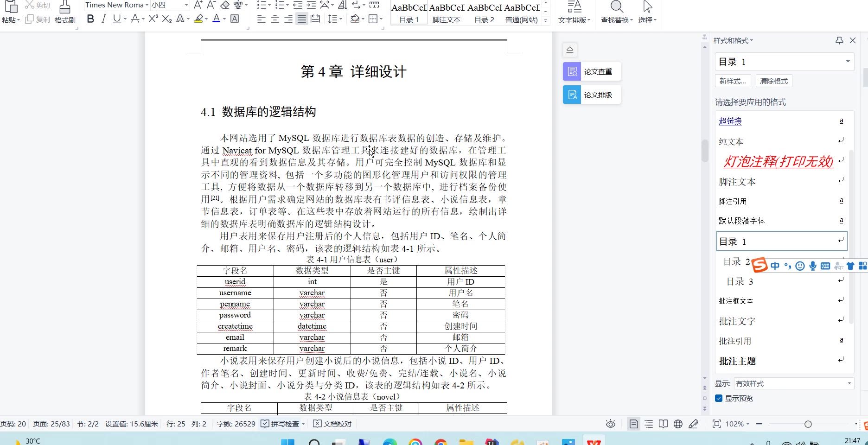Screen dimensions: 868x445
Task: Toggle Italic formatting
Action: [x=103, y=19]
